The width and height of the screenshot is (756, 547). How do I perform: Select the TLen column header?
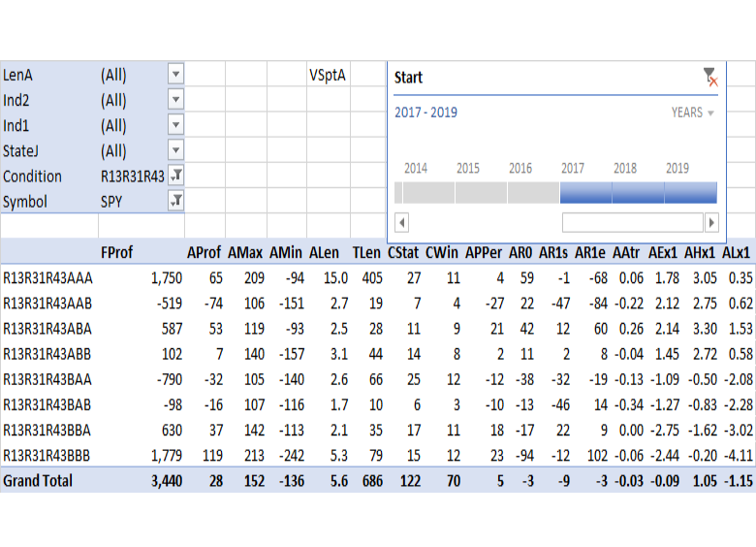[x=366, y=253]
